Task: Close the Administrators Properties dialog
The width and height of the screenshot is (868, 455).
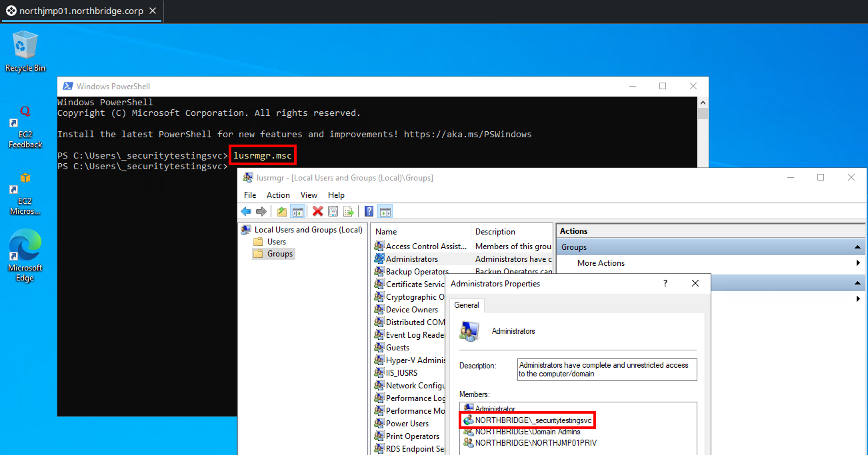Action: pos(695,284)
